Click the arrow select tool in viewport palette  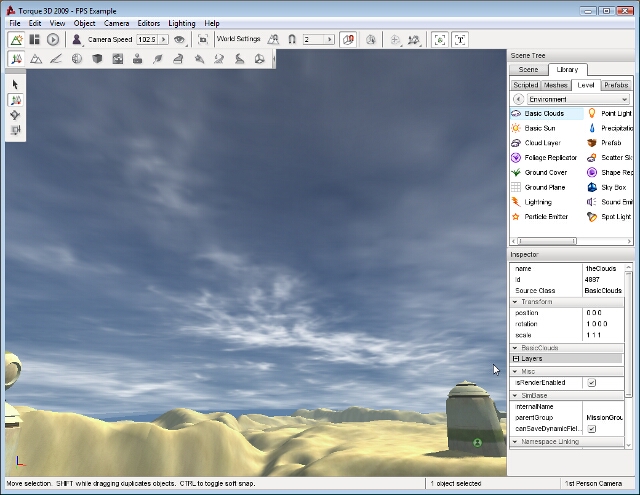coord(16,85)
